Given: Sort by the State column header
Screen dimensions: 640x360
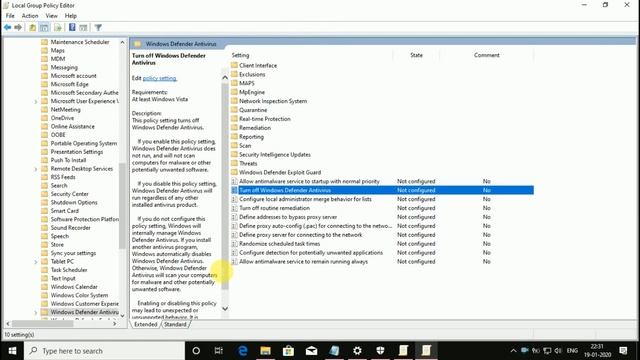Looking at the screenshot, I should [x=416, y=55].
